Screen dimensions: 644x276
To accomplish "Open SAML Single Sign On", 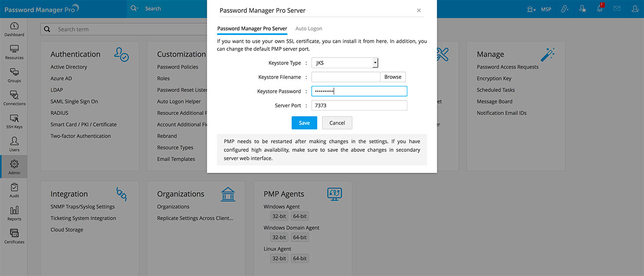I will (74, 101).
